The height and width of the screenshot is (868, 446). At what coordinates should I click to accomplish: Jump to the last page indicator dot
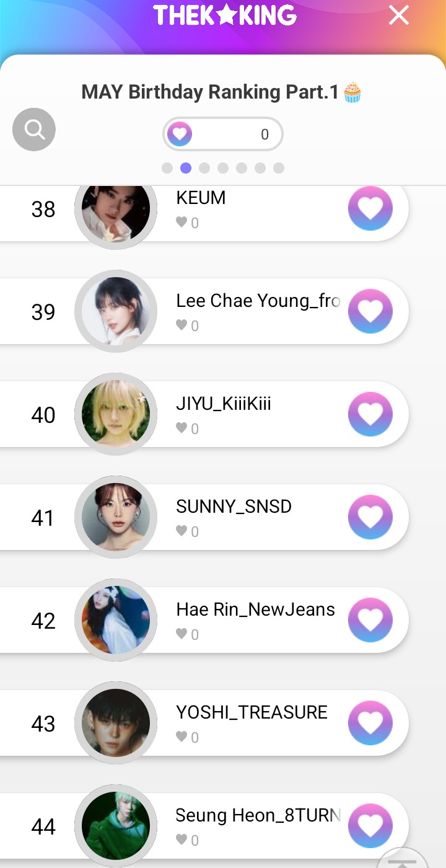(x=279, y=168)
